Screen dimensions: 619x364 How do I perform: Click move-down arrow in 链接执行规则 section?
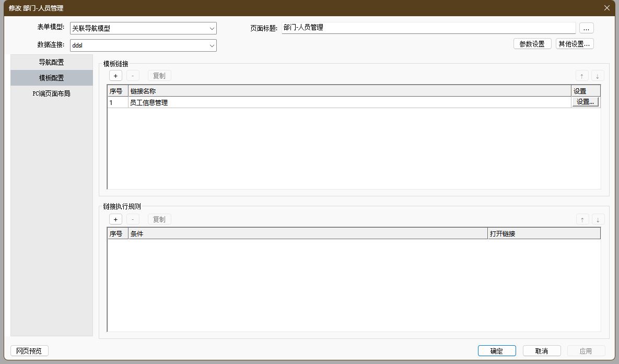(x=598, y=219)
